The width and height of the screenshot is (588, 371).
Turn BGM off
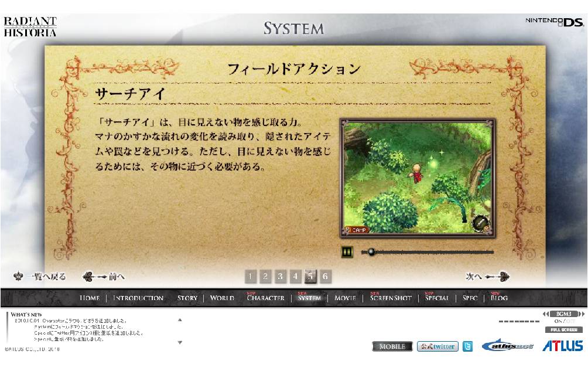(x=570, y=322)
